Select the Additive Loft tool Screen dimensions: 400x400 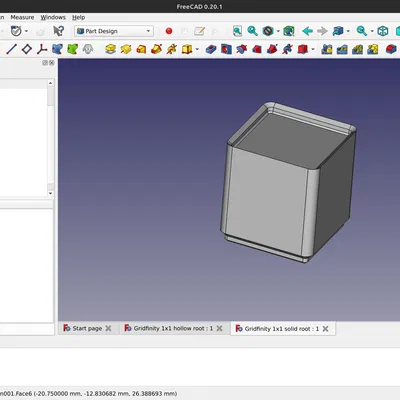(141, 49)
